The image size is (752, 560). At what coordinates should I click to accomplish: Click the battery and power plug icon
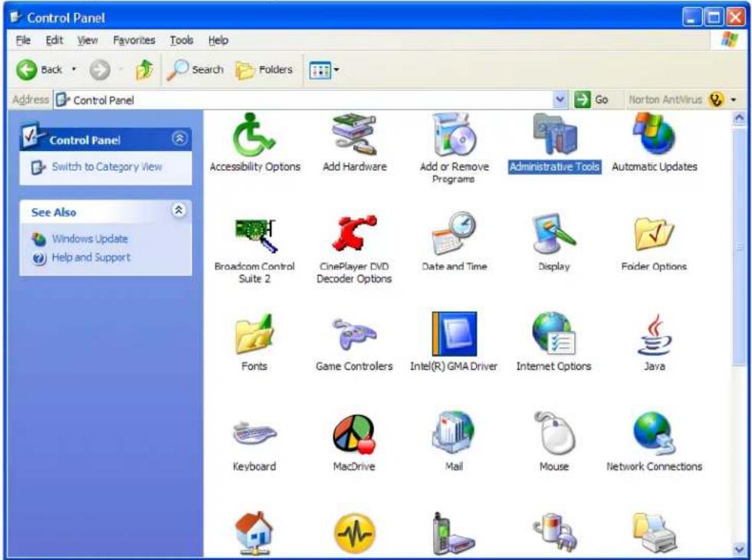555,532
